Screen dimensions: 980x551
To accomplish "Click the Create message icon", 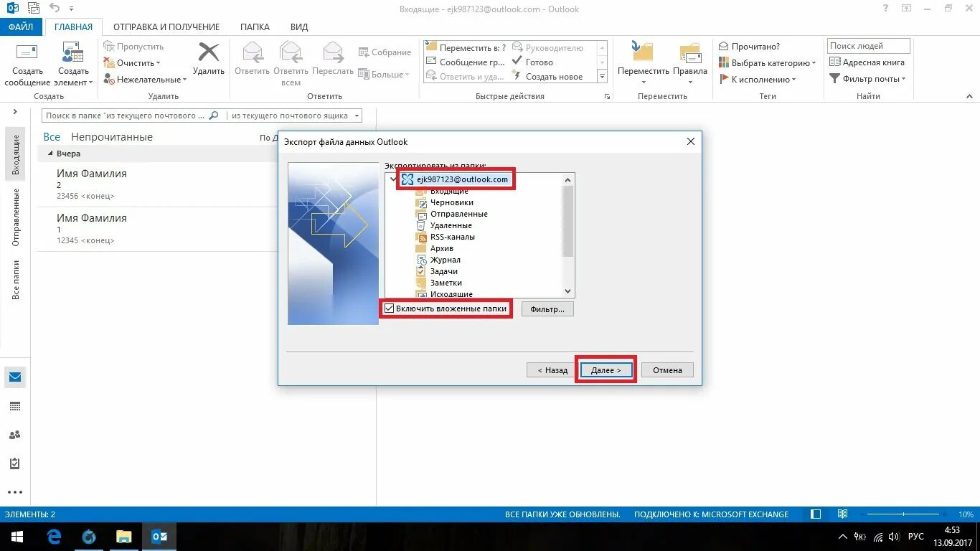I will click(27, 54).
